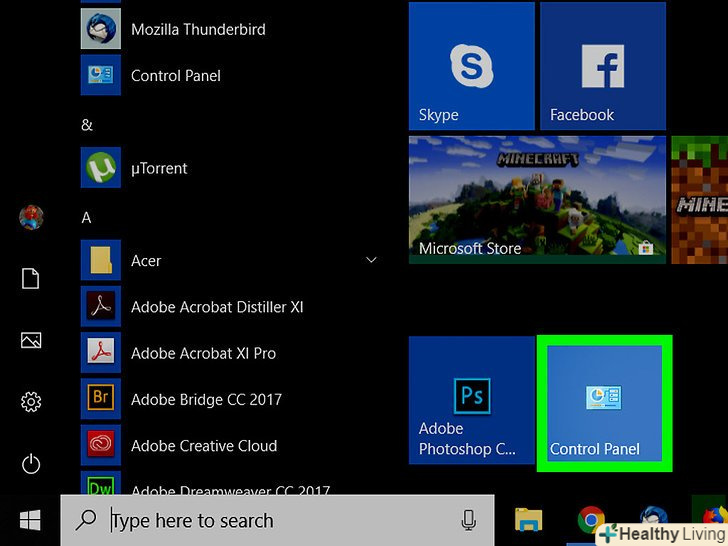Click the search magnifier icon
728x546 pixels.
[x=86, y=520]
